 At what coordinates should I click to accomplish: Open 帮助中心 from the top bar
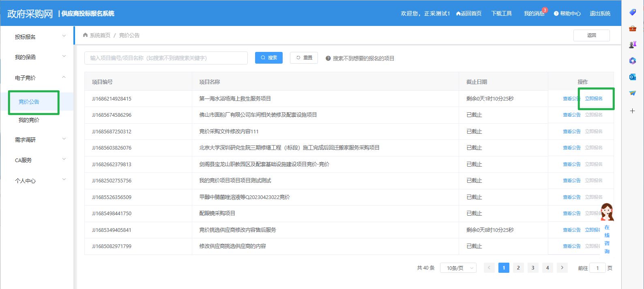(x=567, y=13)
